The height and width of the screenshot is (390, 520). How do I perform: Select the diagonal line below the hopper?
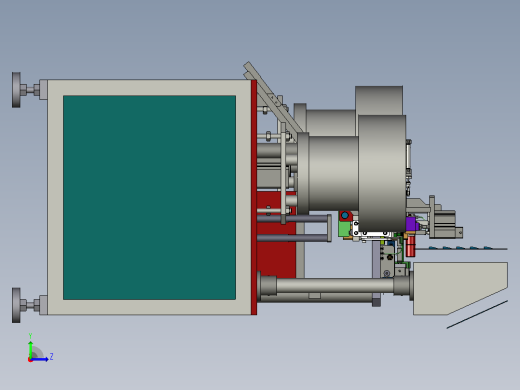tap(477, 314)
